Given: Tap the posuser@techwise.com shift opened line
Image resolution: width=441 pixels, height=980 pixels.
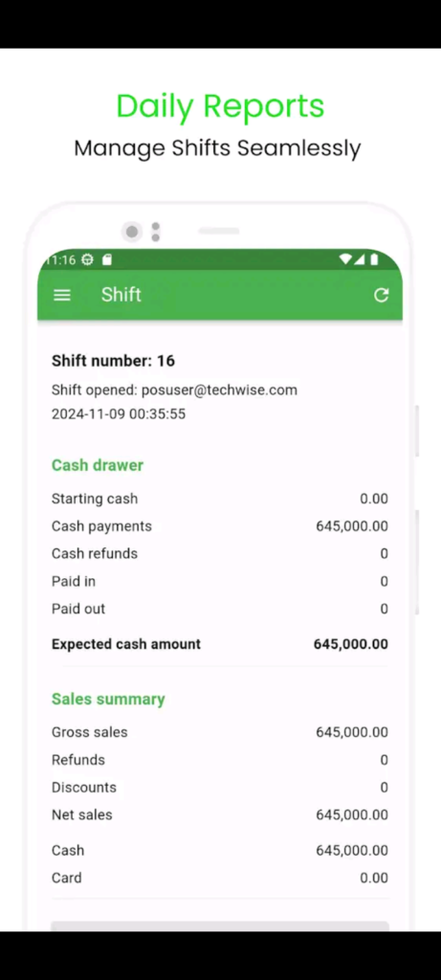Looking at the screenshot, I should coord(174,390).
